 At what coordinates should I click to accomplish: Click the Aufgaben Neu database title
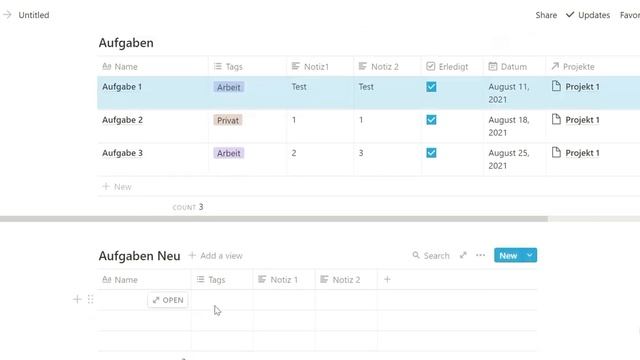[139, 256]
